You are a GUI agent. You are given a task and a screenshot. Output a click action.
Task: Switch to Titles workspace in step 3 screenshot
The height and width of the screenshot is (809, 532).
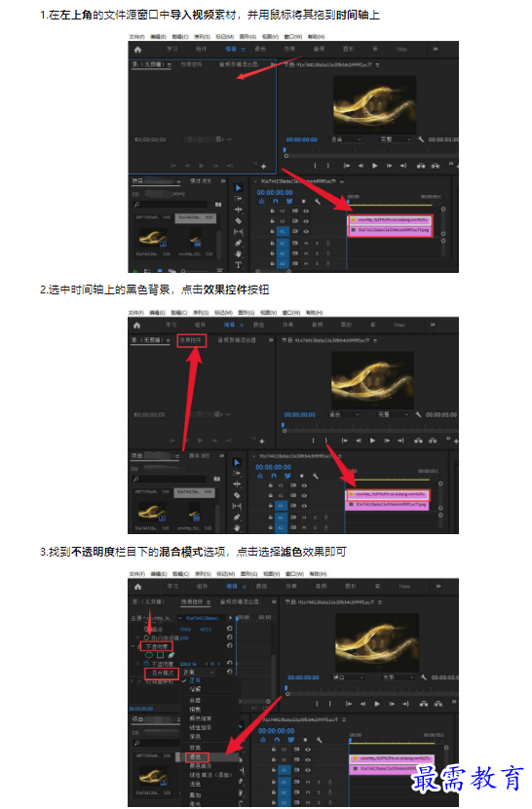click(x=404, y=587)
